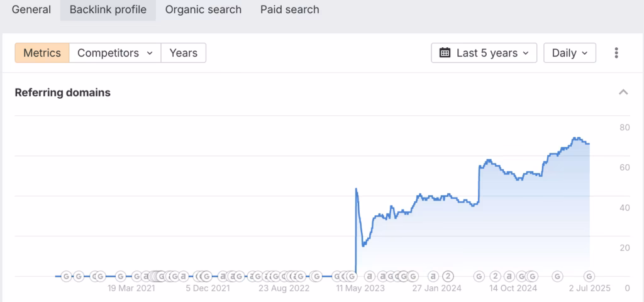This screenshot has width=644, height=302.
Task: Collapse the Referring domains section chevron
Action: tap(623, 92)
